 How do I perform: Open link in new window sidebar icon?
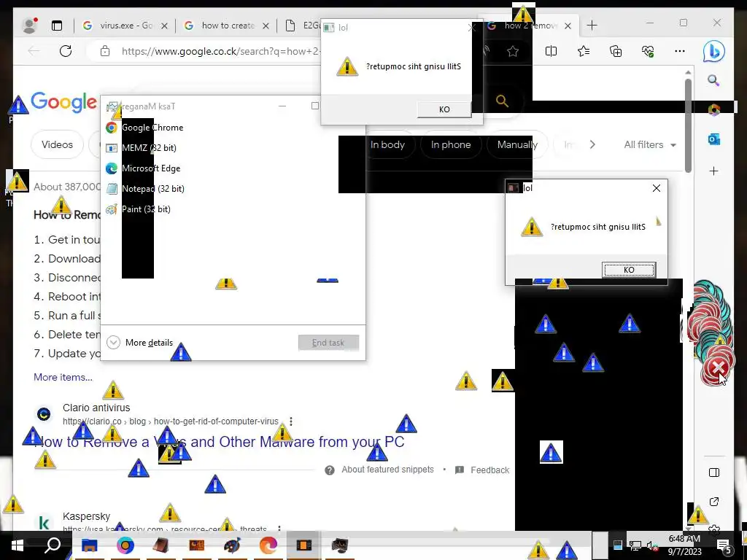tap(713, 502)
